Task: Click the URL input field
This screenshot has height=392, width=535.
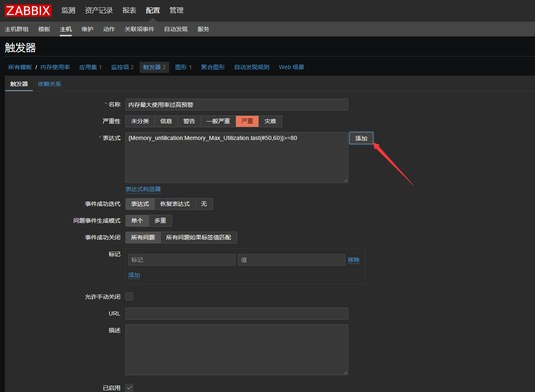Action: coord(237,313)
